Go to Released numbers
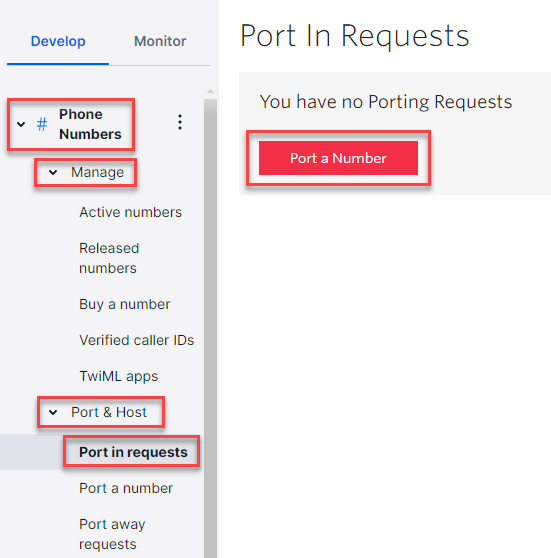 [109, 258]
